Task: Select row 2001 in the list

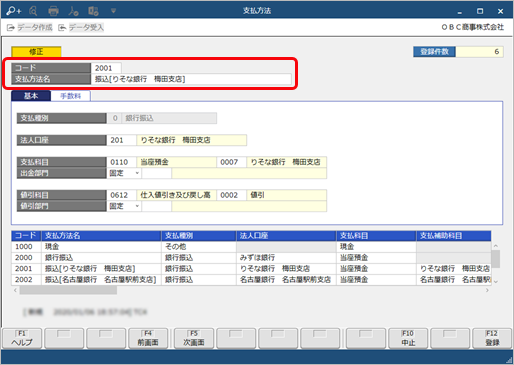Action: [x=251, y=269]
